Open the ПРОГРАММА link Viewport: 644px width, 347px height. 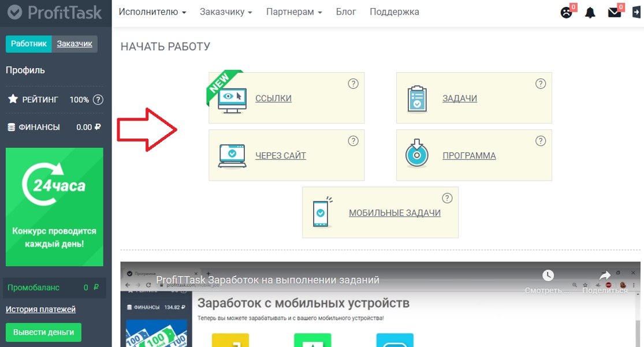(469, 156)
